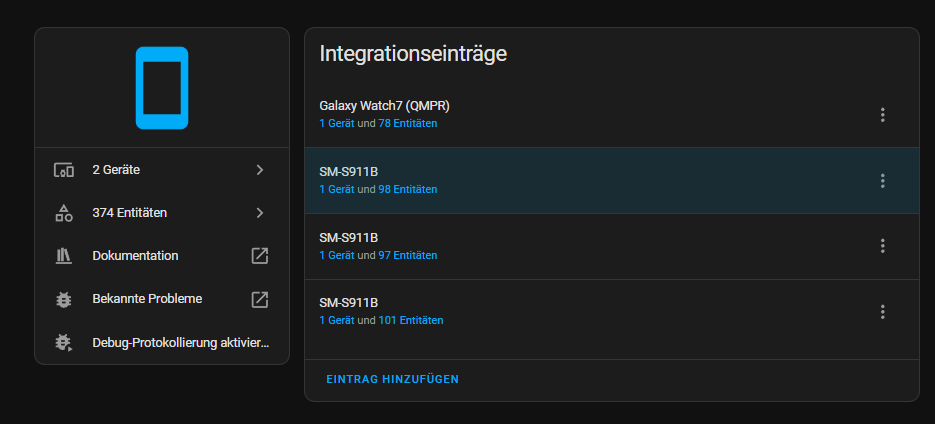Open three-dot menu for SM-S911B with 97 Entitäten
The width and height of the screenshot is (935, 424).
[x=882, y=246]
